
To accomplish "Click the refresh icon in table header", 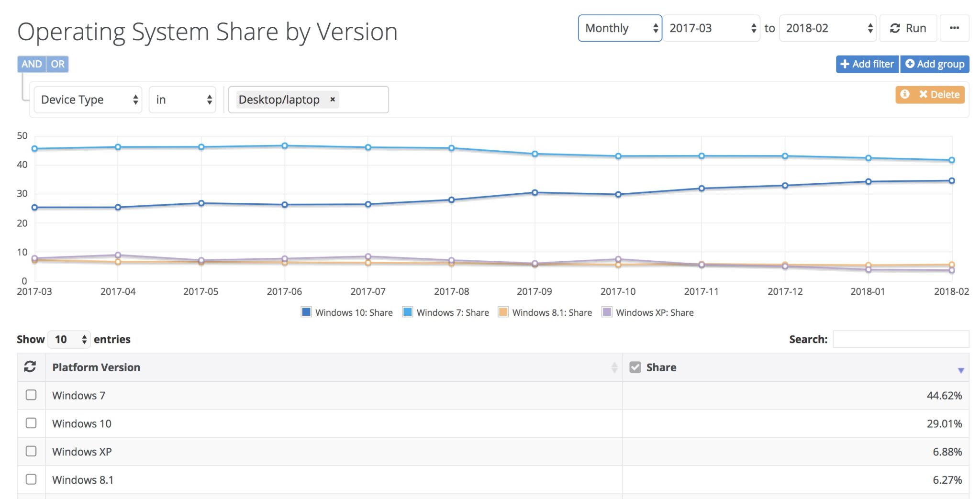I will click(x=30, y=367).
